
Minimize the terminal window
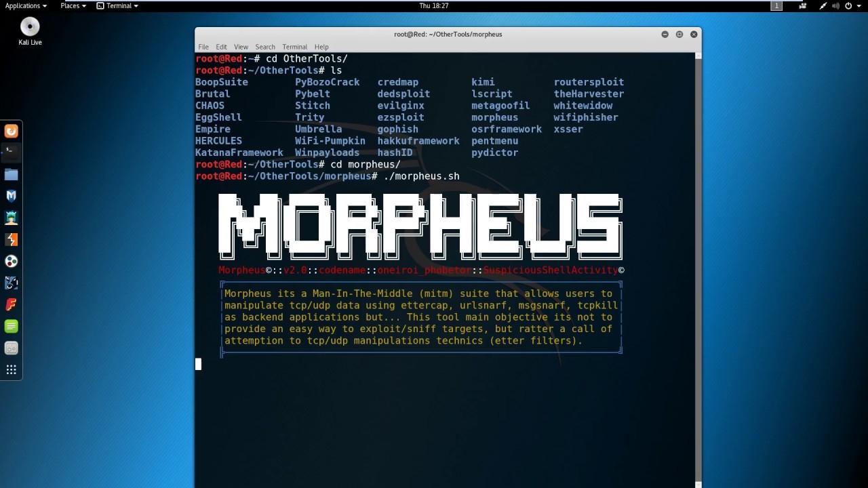coord(665,34)
